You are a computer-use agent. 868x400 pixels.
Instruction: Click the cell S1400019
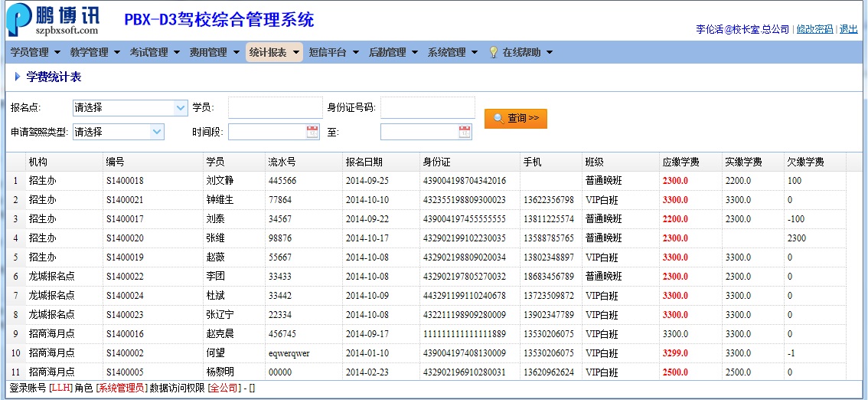click(125, 257)
